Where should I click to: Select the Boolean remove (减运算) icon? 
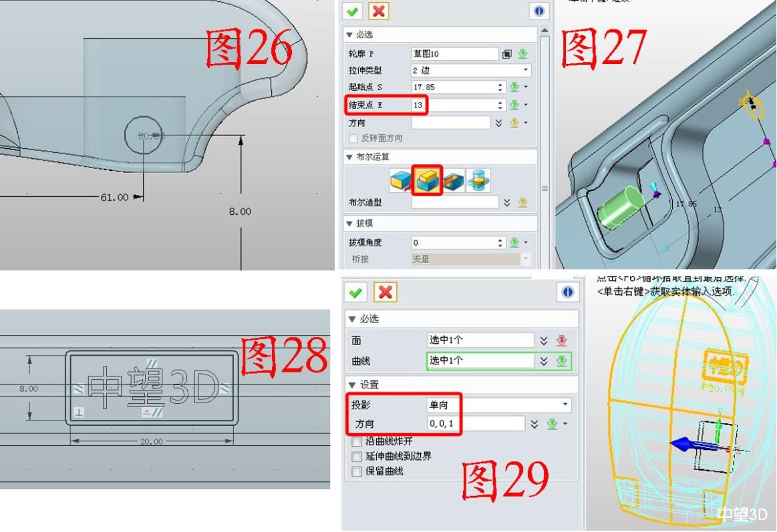tap(453, 181)
